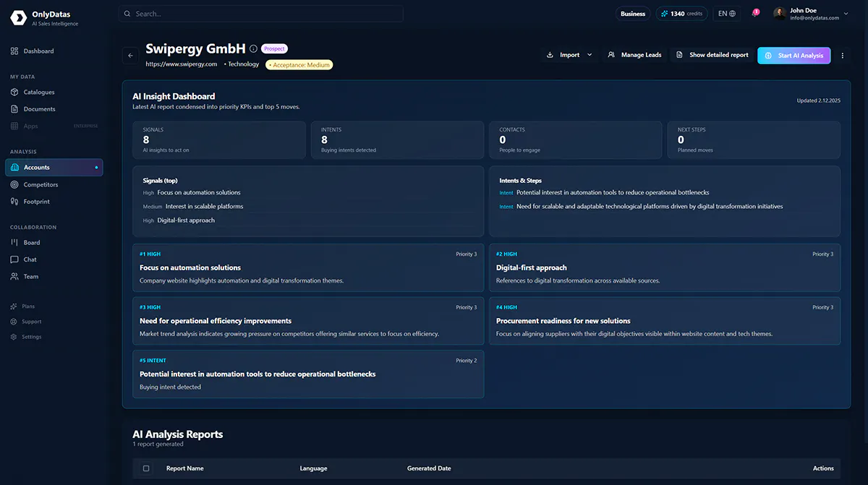Click the back arrow button
The height and width of the screenshot is (485, 868).
(130, 55)
